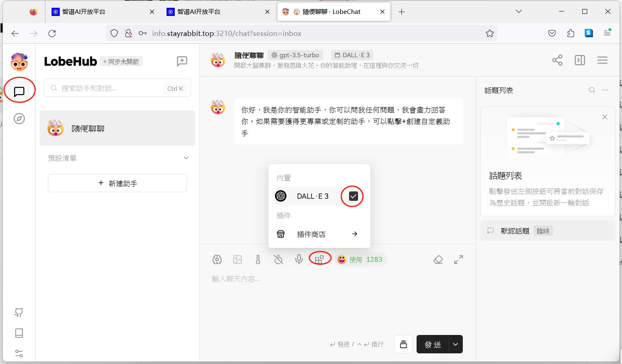Clear conversation with eraser icon
622x364 pixels.
(438, 259)
